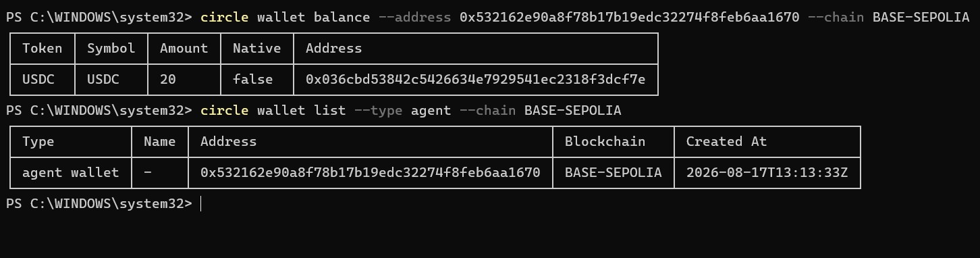The image size is (980, 258).
Task: Click the word circle in wallet list command
Action: pyautogui.click(x=225, y=110)
